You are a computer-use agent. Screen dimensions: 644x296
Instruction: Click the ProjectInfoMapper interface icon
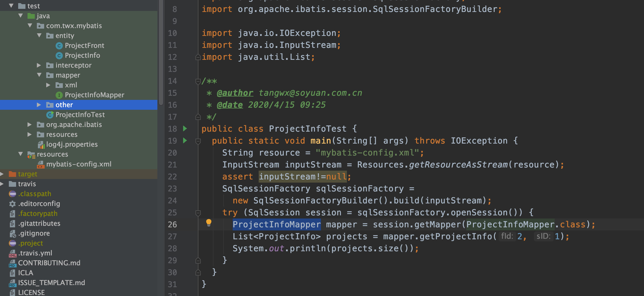tap(59, 95)
